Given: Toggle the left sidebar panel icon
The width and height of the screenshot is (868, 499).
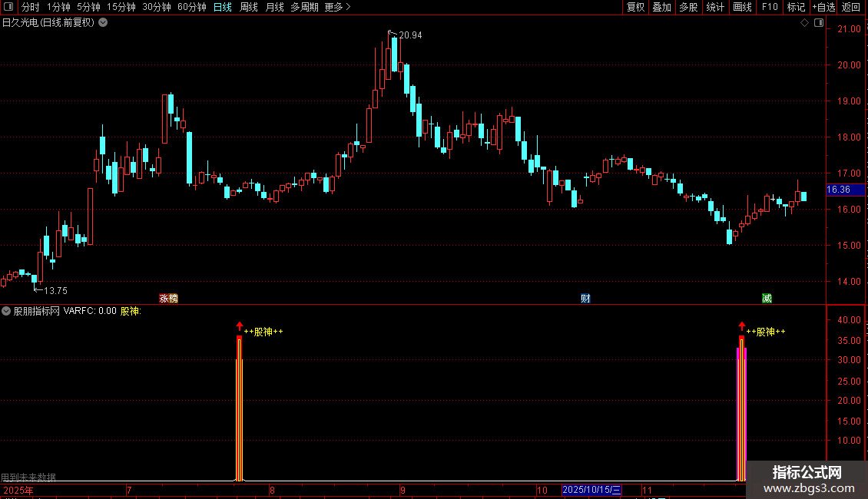Looking at the screenshot, I should (8, 7).
